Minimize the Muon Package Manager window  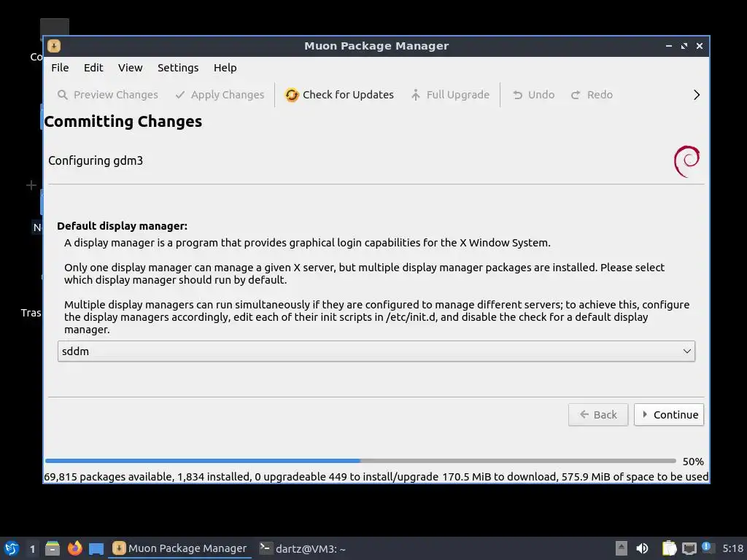pyautogui.click(x=669, y=46)
